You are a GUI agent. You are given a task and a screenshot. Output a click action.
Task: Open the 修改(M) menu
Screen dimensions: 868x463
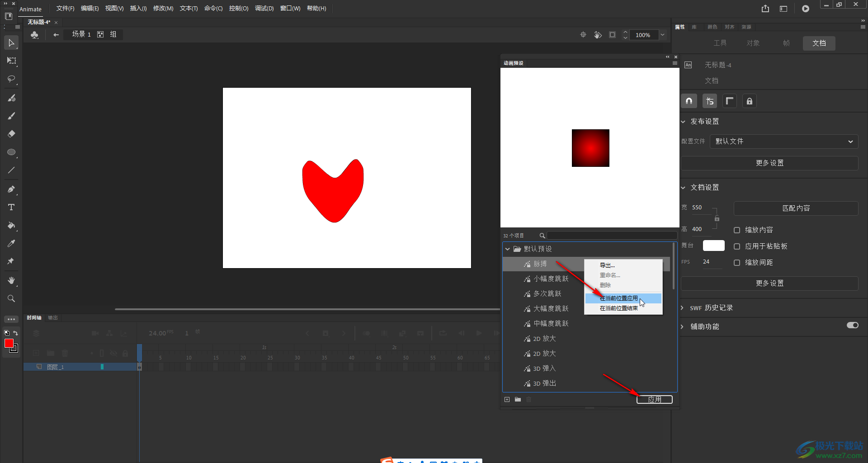click(163, 9)
